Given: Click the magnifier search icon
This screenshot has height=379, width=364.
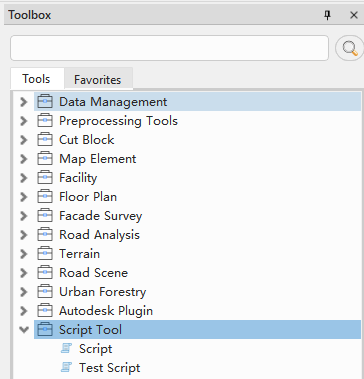Looking at the screenshot, I should 349,49.
